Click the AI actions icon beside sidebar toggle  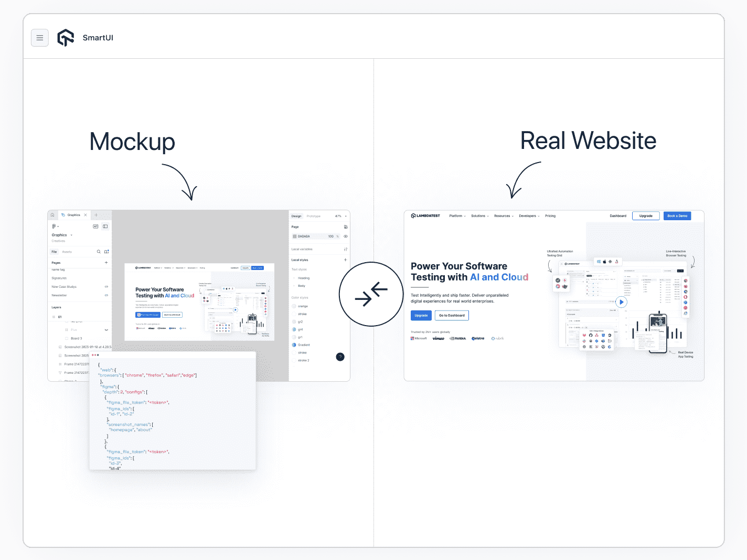[x=95, y=227]
